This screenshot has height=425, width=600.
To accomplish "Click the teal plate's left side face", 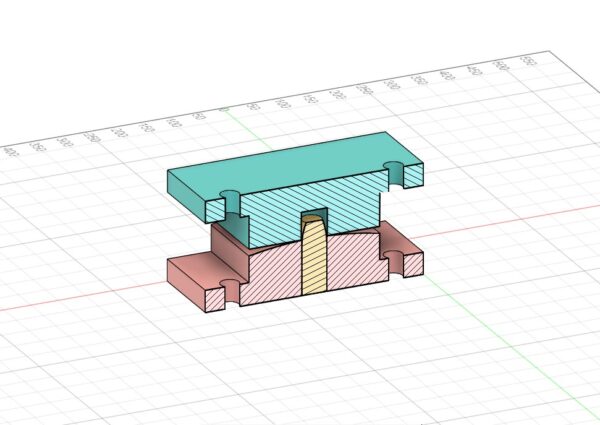I will pyautogui.click(x=186, y=196).
